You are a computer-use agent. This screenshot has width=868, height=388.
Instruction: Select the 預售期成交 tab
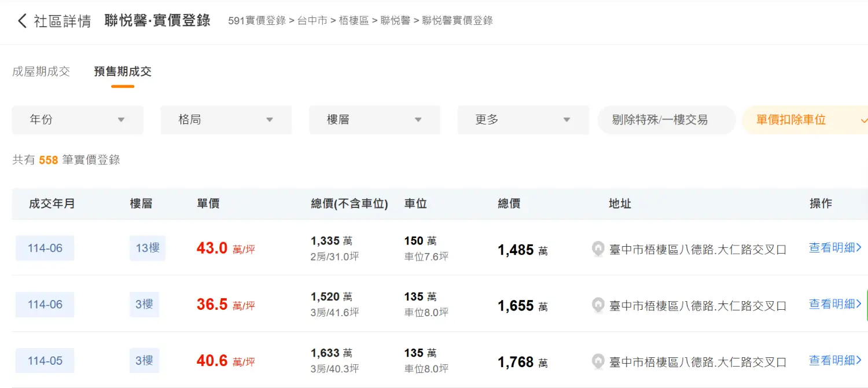(123, 71)
